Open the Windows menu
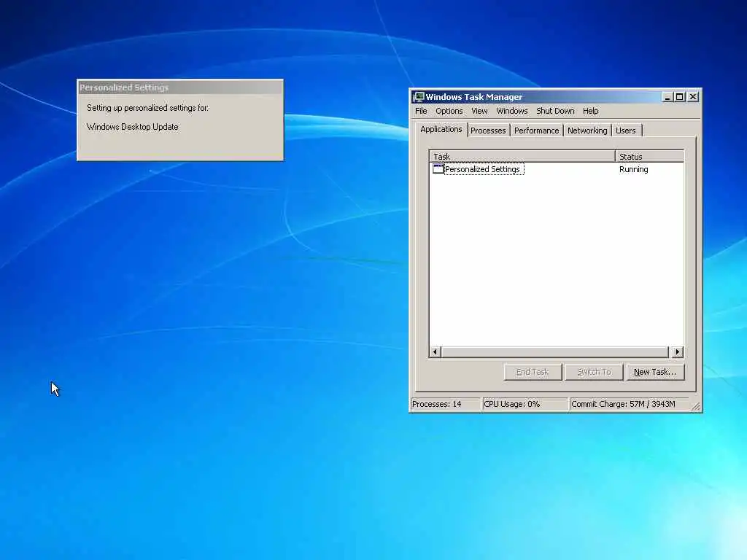 [511, 111]
